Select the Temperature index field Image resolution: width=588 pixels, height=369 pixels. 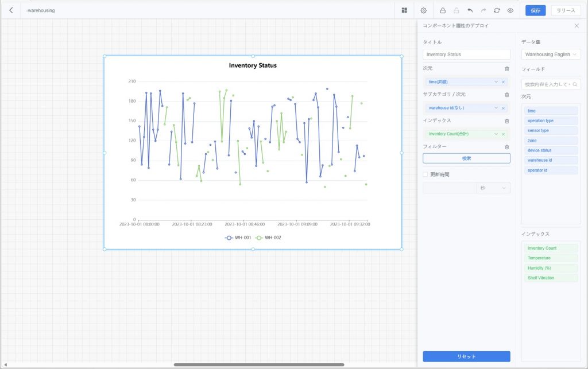539,258
